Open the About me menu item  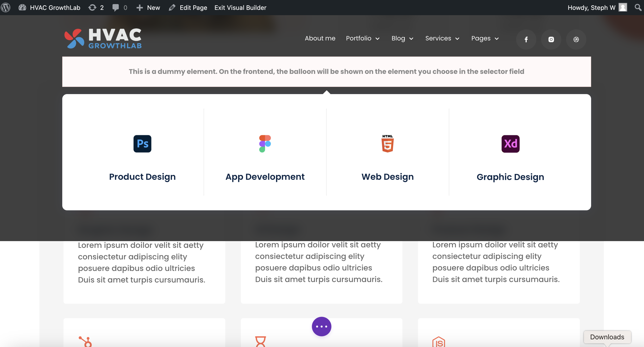point(320,38)
